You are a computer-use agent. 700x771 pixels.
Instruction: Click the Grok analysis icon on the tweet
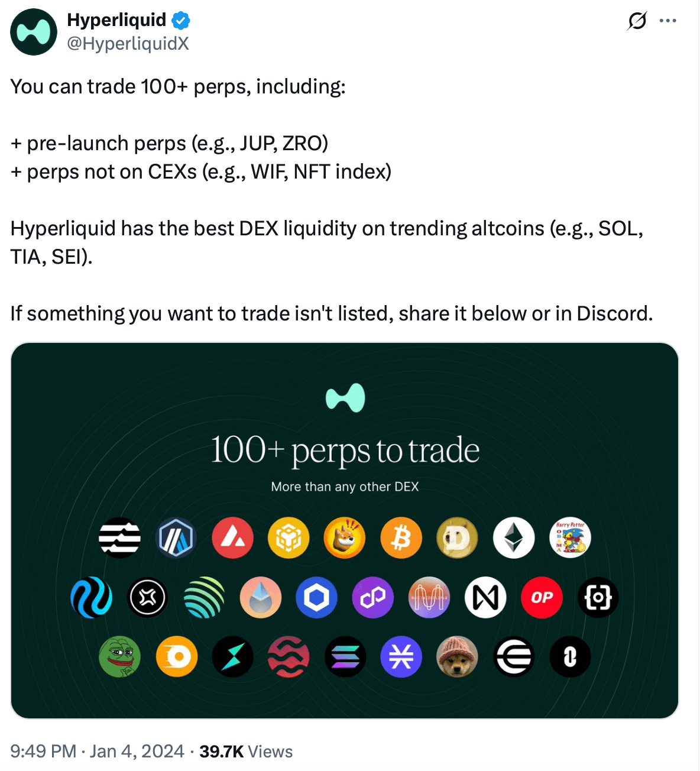pos(636,20)
